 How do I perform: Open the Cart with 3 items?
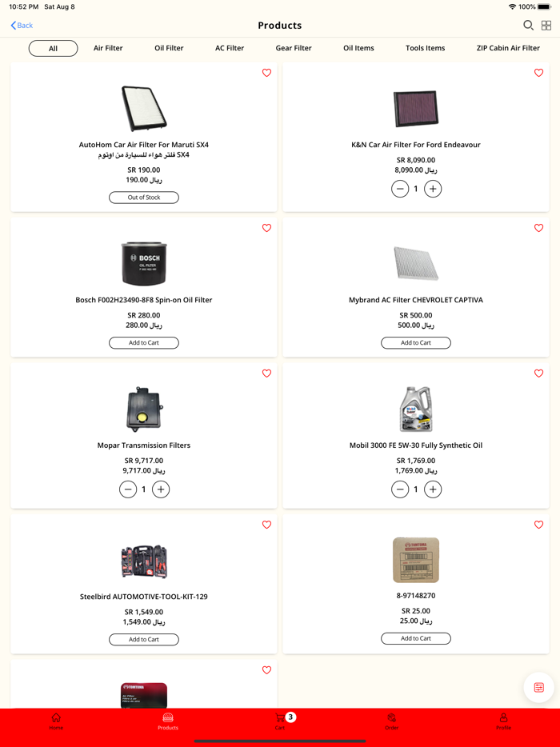tap(281, 720)
